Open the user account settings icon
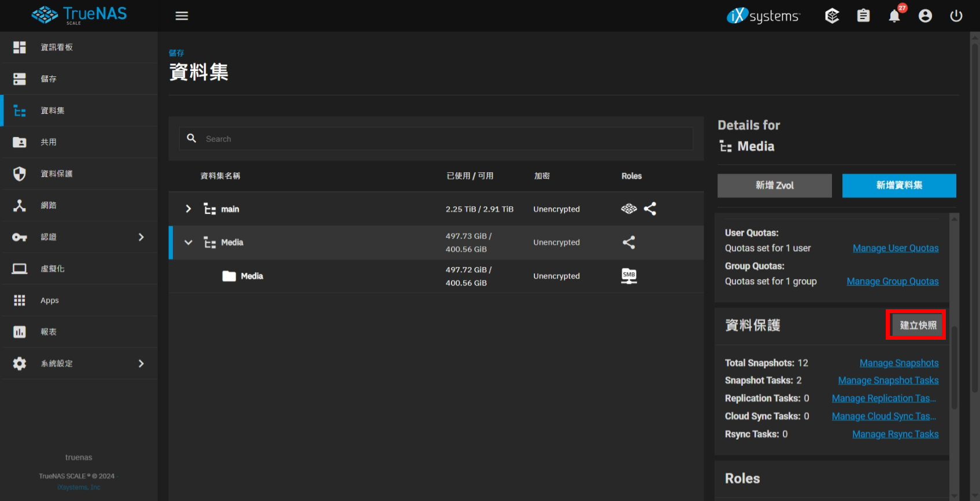The image size is (980, 501). pos(925,16)
